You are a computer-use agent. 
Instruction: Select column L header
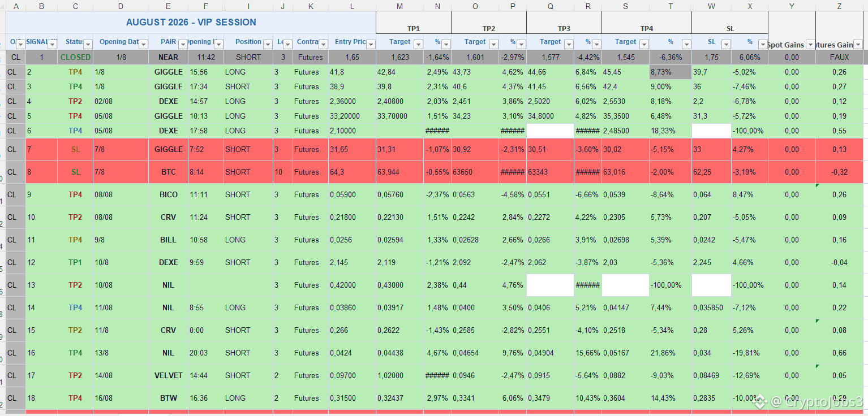tap(352, 6)
